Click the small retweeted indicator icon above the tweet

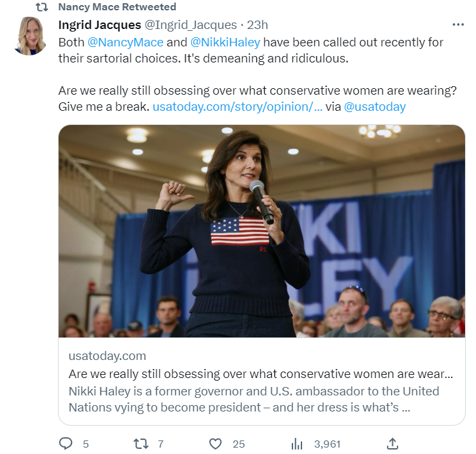tap(41, 7)
